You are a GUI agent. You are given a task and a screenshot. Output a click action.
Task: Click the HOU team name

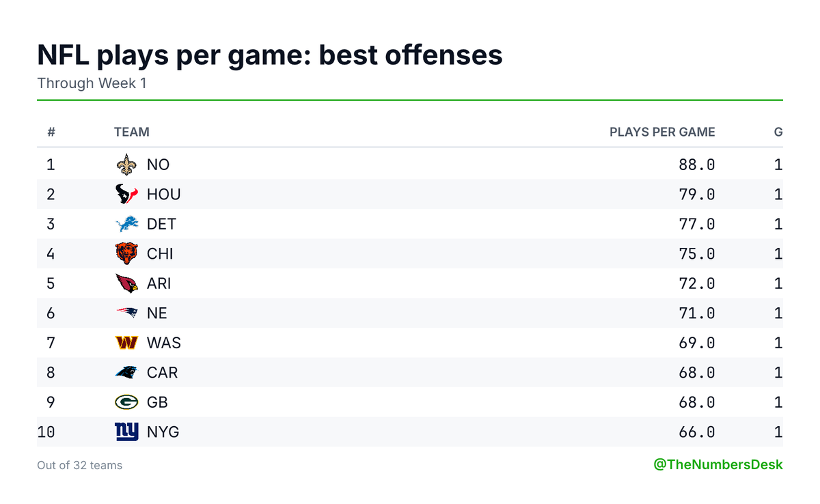tap(164, 195)
